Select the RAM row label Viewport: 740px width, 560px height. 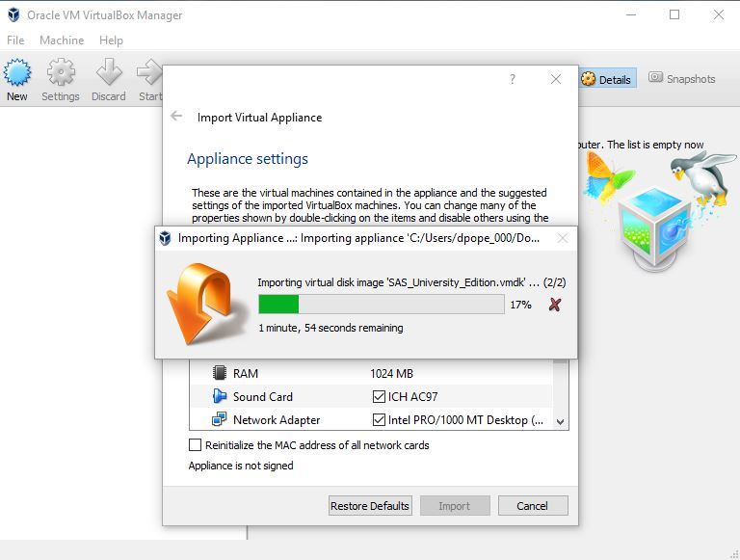point(246,373)
